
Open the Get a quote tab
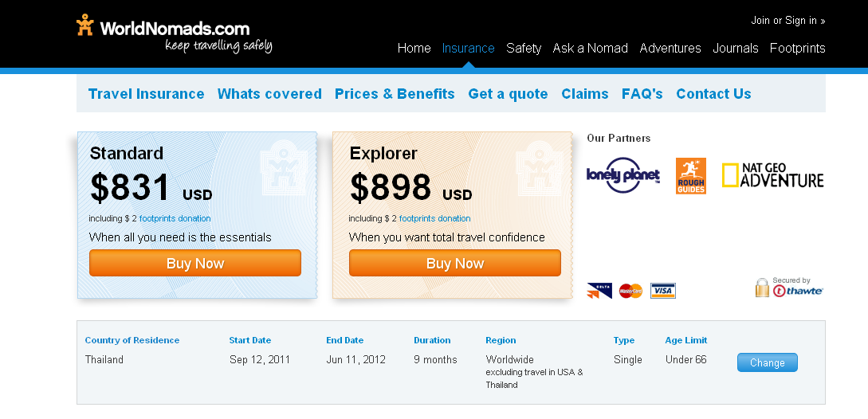click(x=508, y=94)
